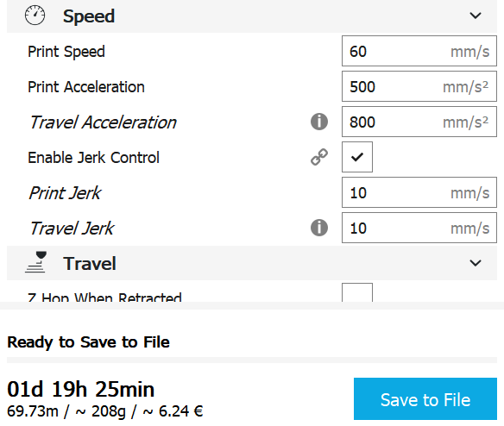Image resolution: width=504 pixels, height=426 pixels.
Task: Open the Travel Jerk info icon
Action: click(319, 228)
